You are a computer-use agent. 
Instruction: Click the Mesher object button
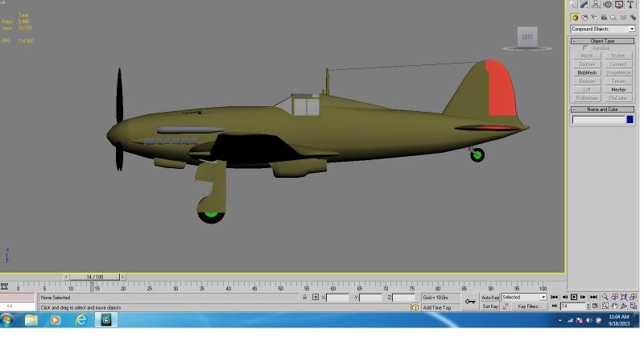click(618, 89)
